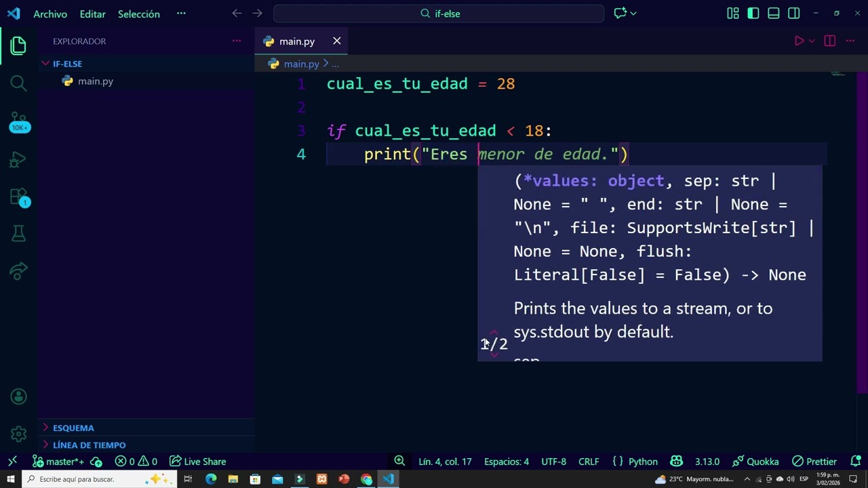Open Source Control view with 10K+ badge
The width and height of the screenshot is (868, 488).
pyautogui.click(x=19, y=122)
